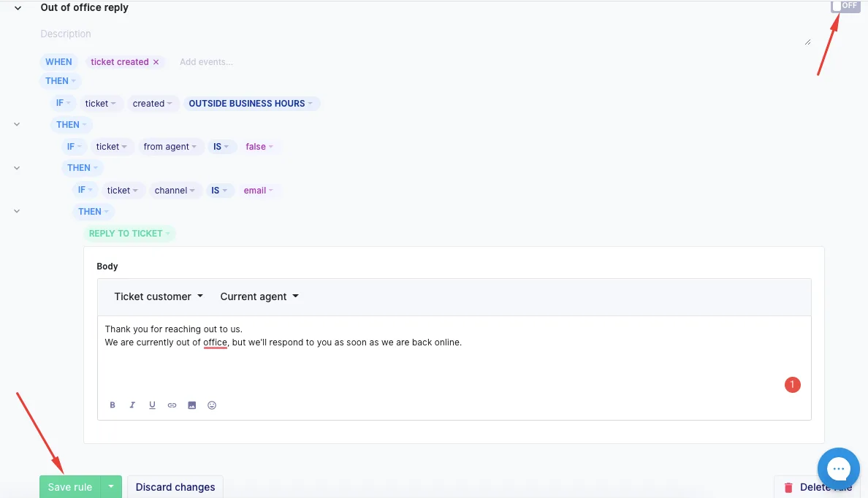Click the Save rule button
The image size is (868, 498).
[70, 487]
